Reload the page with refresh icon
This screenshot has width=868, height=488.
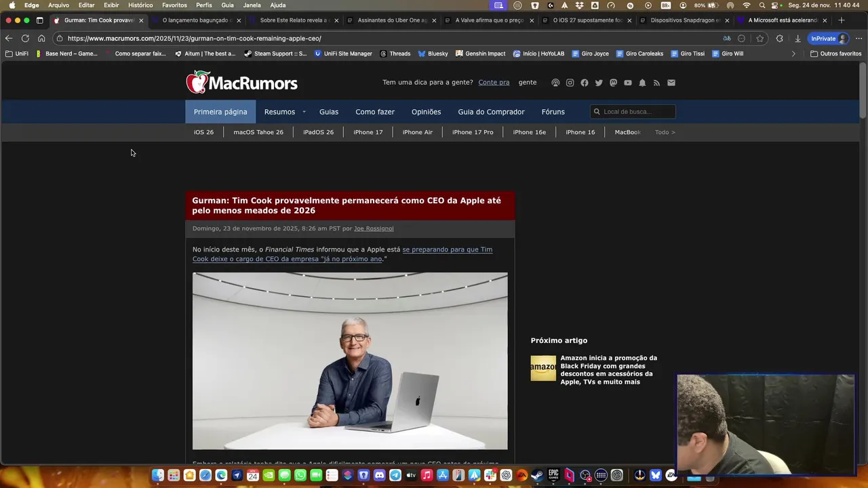[25, 39]
